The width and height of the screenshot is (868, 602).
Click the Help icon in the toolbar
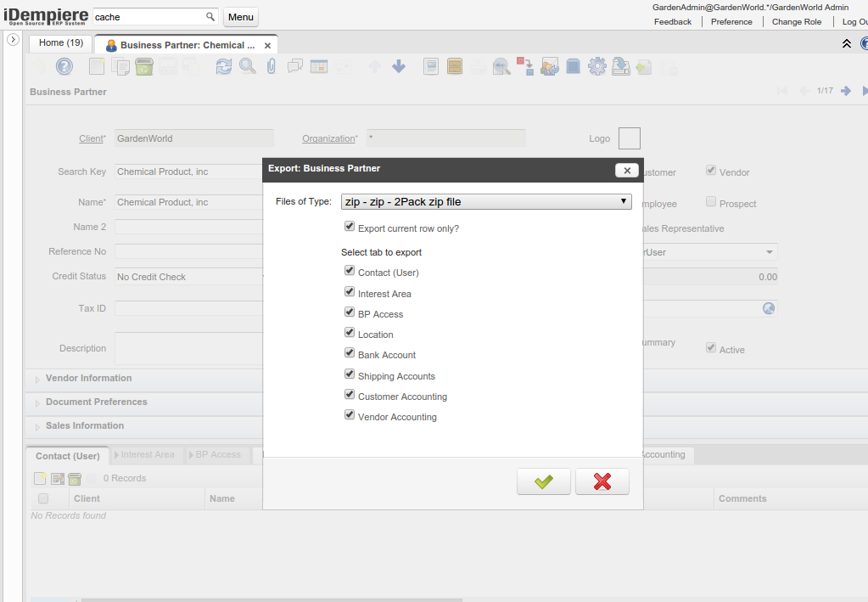[x=64, y=66]
